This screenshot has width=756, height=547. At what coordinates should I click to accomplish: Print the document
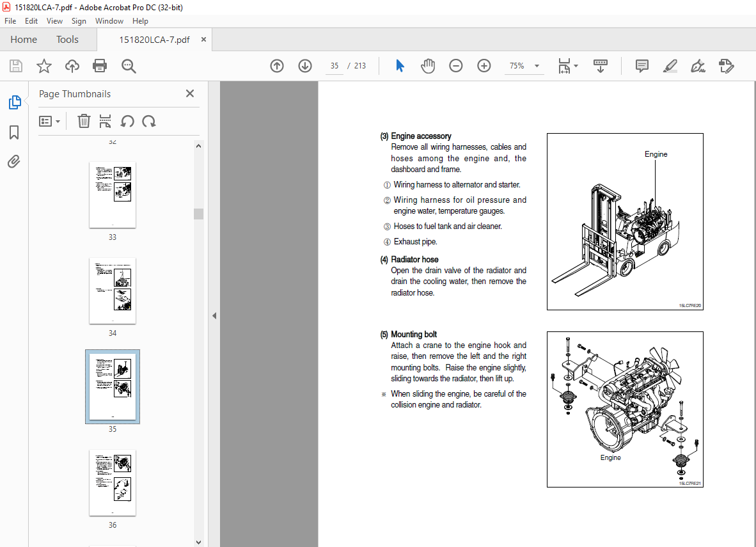(100, 66)
